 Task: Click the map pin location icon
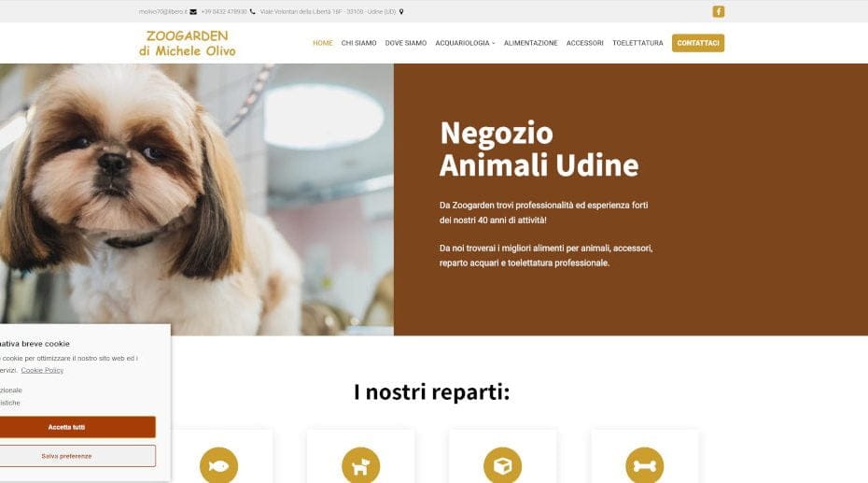401,11
